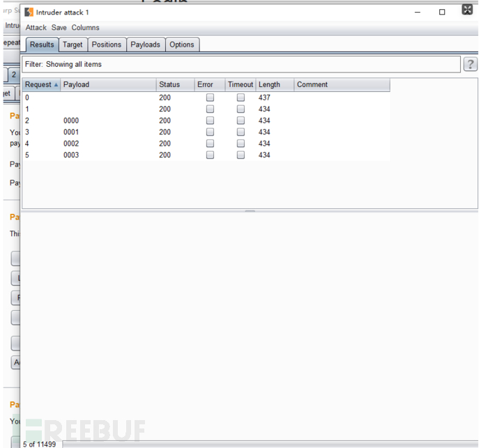Maximize the Intruder attack window
Image resolution: width=481 pixels, height=448 pixels.
442,13
